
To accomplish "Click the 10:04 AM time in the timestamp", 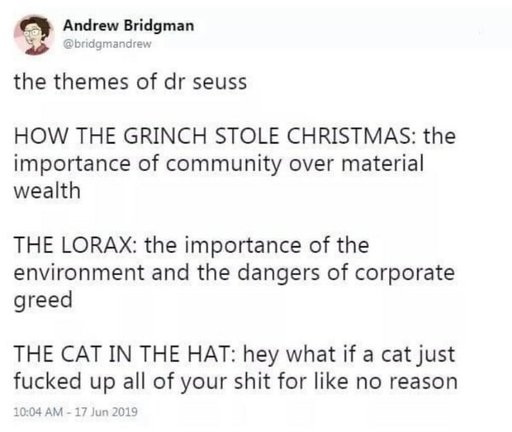I will click(x=38, y=412).
